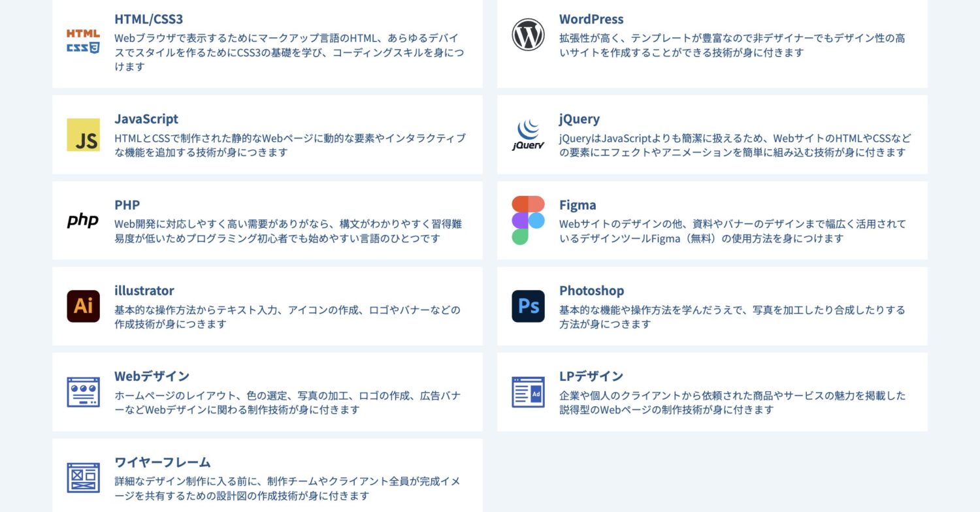
Task: Click the ワイヤーフレーム card description text
Action: [x=287, y=488]
